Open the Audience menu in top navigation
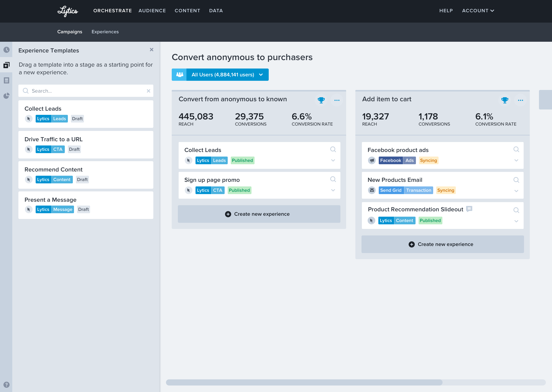 (x=152, y=11)
